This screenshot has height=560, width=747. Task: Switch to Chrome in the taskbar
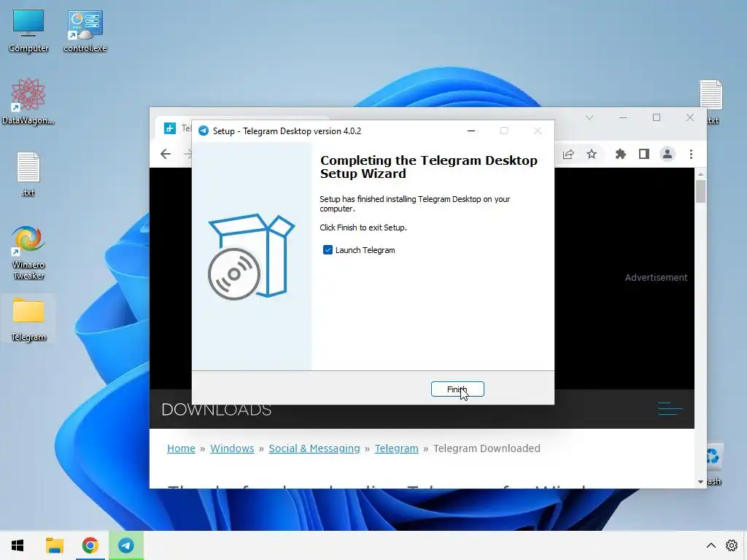90,545
